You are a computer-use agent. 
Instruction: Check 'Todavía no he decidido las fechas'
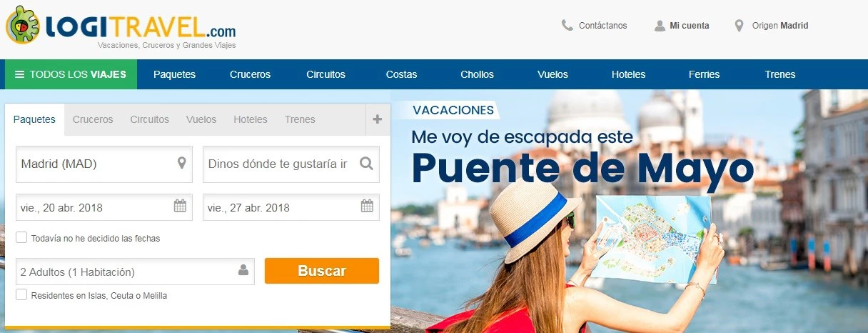click(21, 237)
